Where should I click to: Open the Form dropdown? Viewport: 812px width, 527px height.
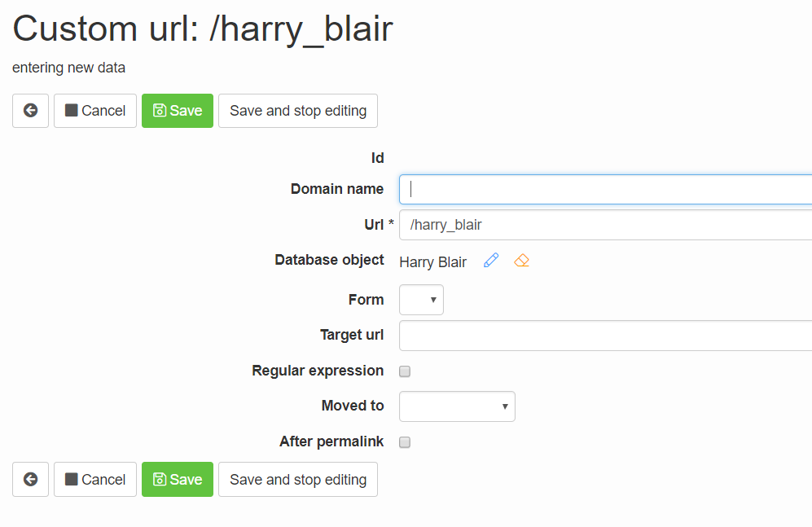(x=421, y=299)
